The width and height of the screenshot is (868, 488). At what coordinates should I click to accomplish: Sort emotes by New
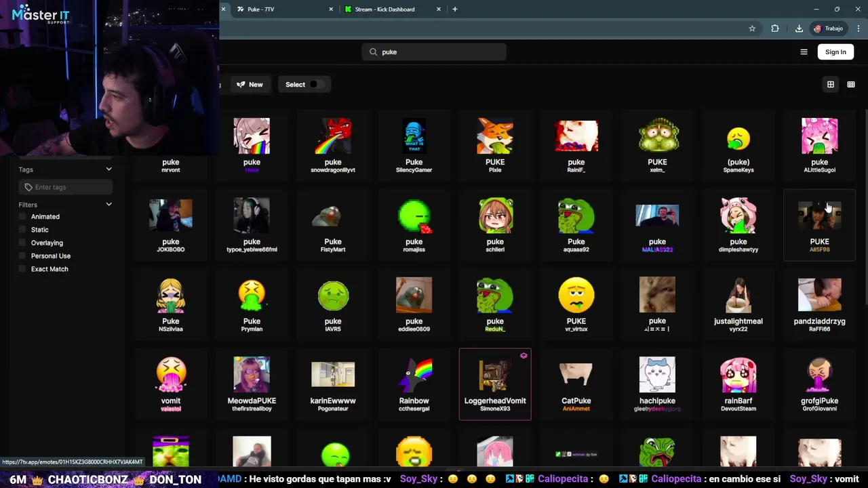click(x=250, y=85)
